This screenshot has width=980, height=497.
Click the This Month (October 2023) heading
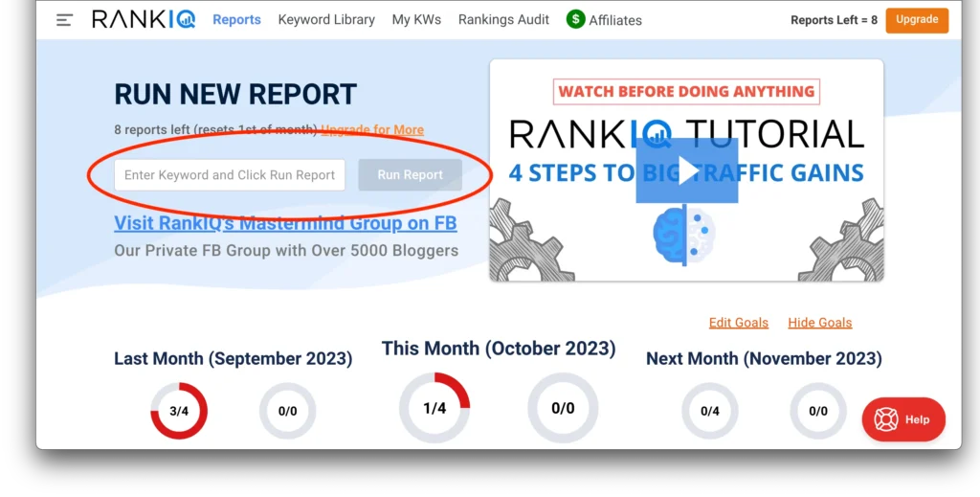point(499,349)
